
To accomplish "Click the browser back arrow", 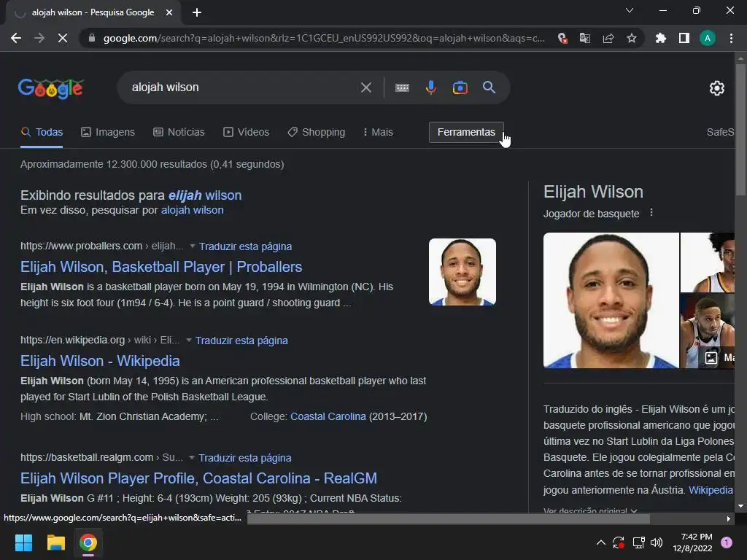I will tap(16, 38).
